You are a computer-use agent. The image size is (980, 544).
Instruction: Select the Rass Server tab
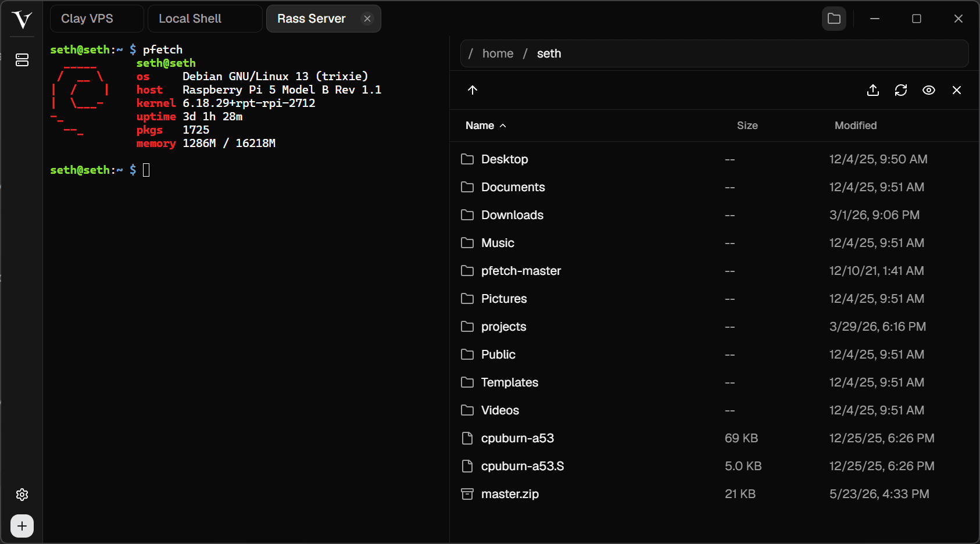[x=312, y=19]
